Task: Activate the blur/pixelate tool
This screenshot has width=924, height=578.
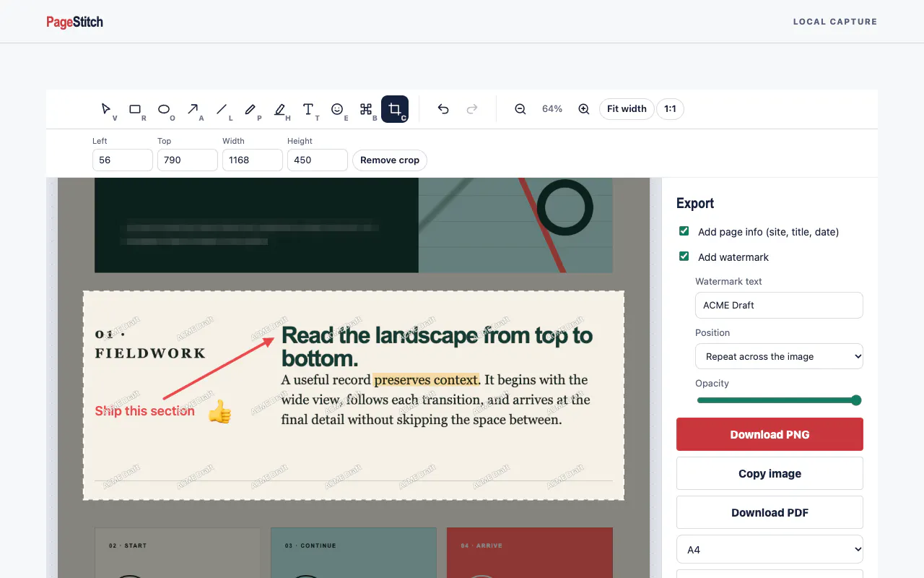Action: click(x=366, y=109)
